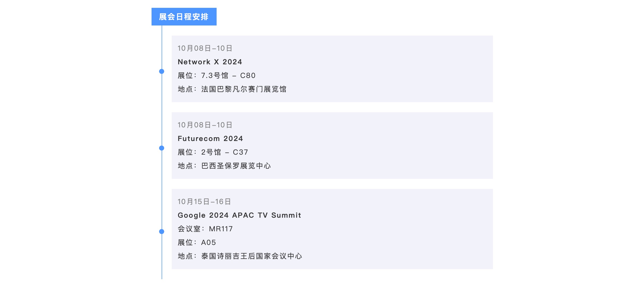Click the Google 2024 APAC TV Summit title
The height and width of the screenshot is (283, 644).
239,215
